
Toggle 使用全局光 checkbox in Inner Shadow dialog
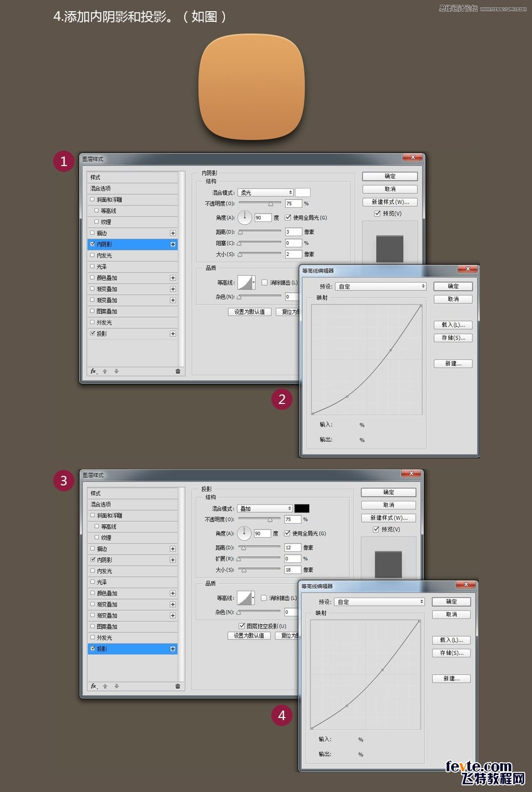pyautogui.click(x=288, y=217)
